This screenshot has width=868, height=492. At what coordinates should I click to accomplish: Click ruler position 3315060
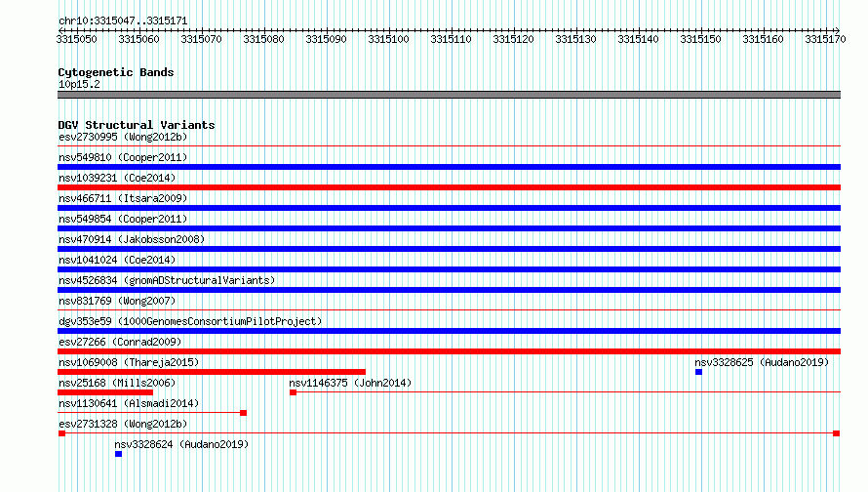[138, 39]
